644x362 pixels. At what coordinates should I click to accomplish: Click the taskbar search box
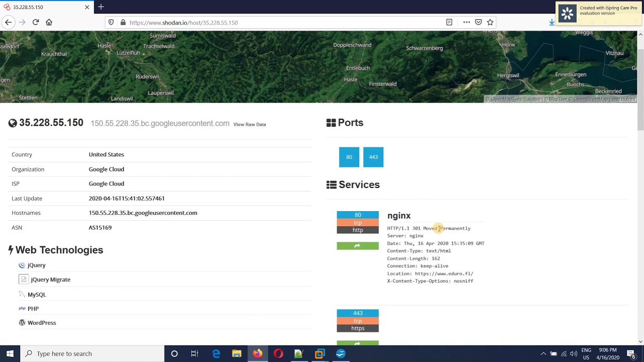[x=92, y=353]
